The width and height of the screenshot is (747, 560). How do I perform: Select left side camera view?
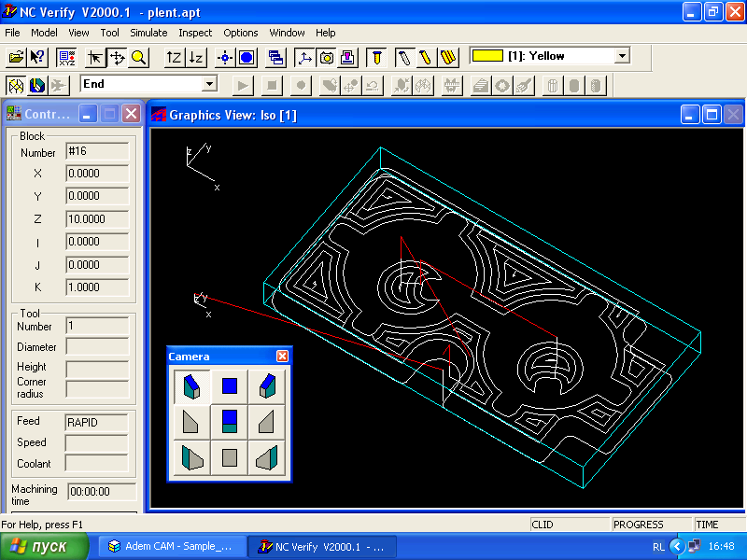click(x=192, y=422)
